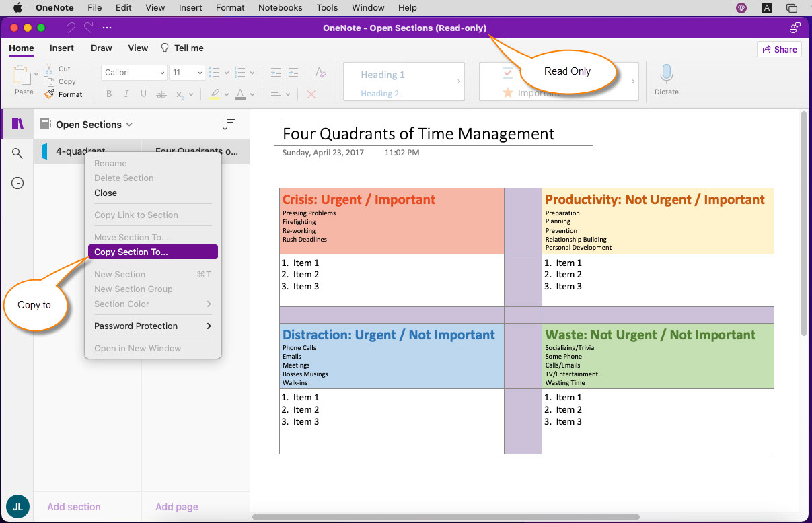Open the sharing status icon in title bar
812x523 pixels.
795,28
